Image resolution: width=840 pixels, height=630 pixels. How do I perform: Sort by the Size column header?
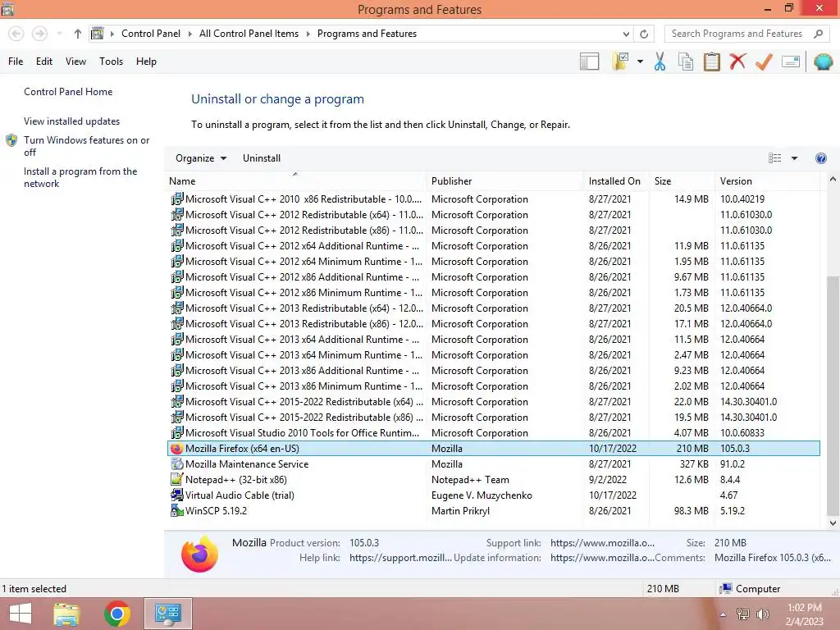(x=682, y=181)
